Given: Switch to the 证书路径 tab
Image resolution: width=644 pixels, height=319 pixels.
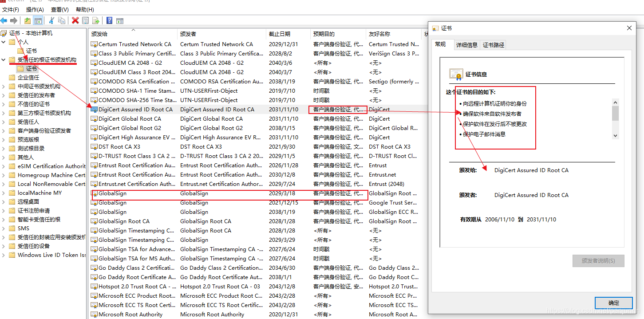Looking at the screenshot, I should click(494, 45).
